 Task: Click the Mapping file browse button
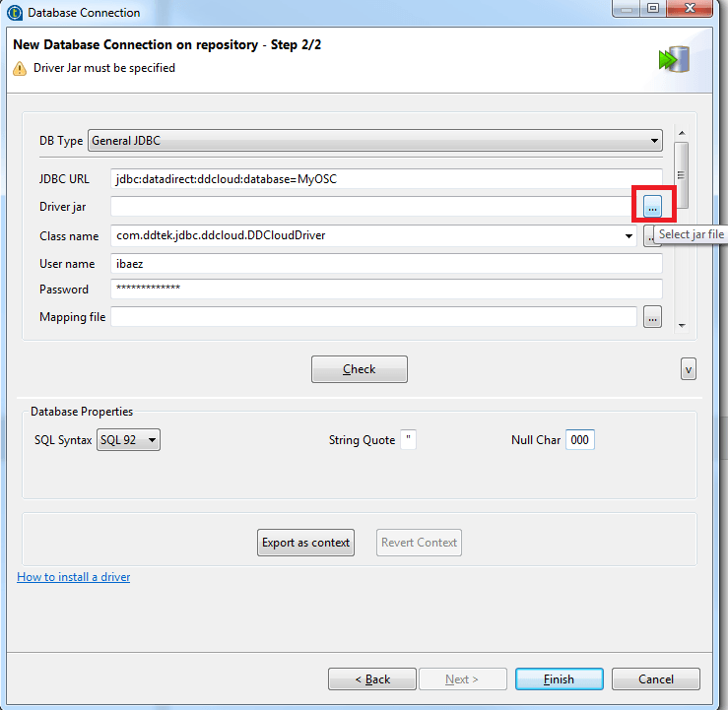652,317
